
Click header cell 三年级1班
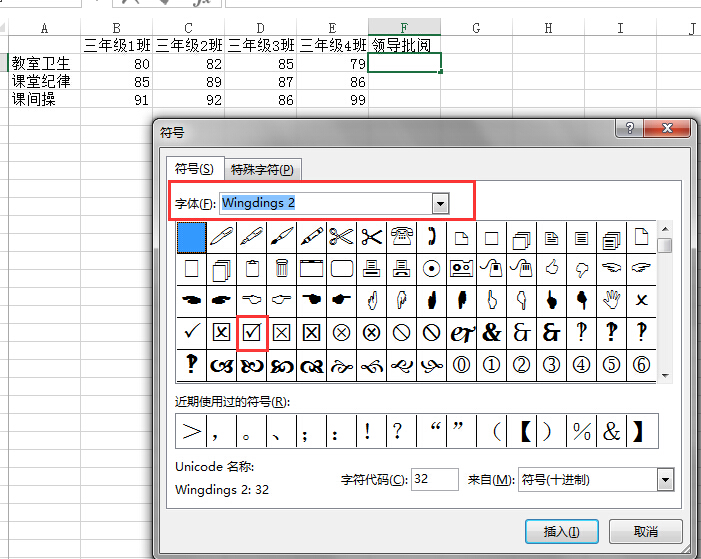coord(117,45)
